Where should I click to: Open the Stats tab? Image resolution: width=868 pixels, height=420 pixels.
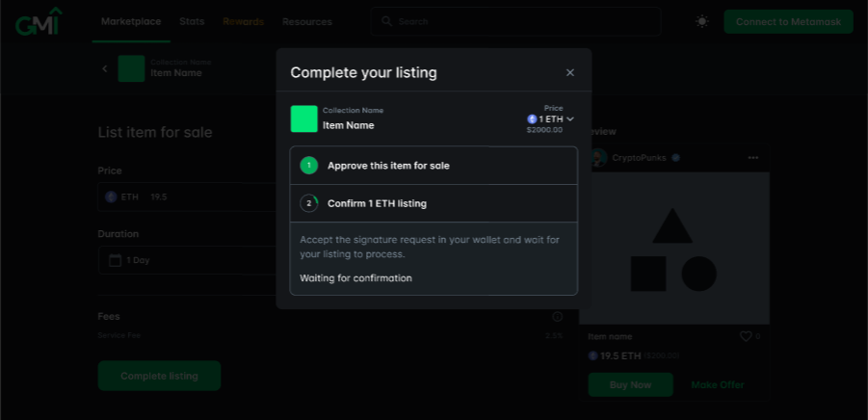[x=192, y=21]
